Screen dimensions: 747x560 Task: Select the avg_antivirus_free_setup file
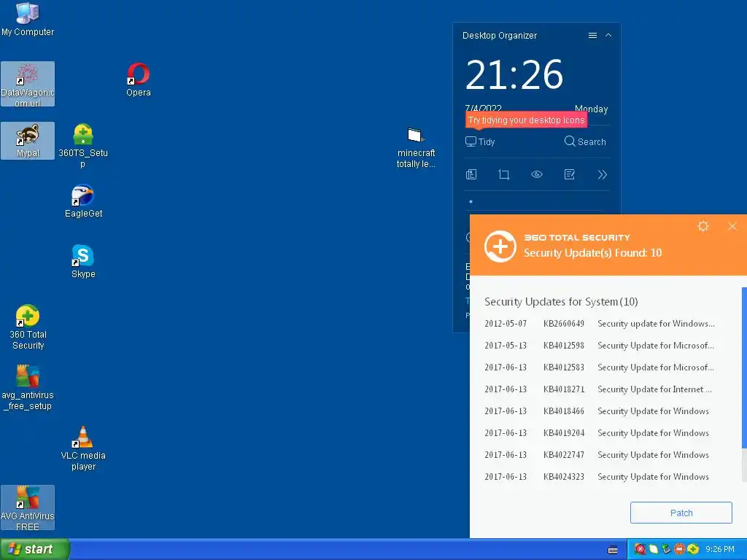pyautogui.click(x=28, y=388)
